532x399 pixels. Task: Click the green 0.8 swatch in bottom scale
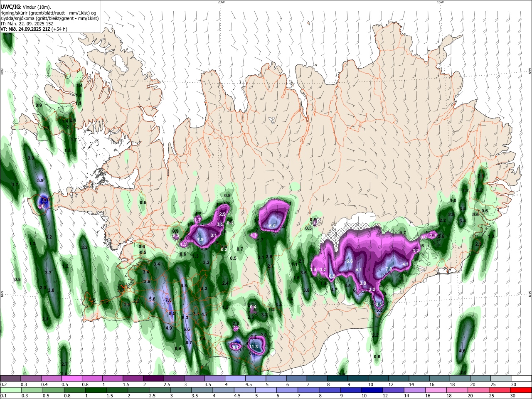point(74,390)
